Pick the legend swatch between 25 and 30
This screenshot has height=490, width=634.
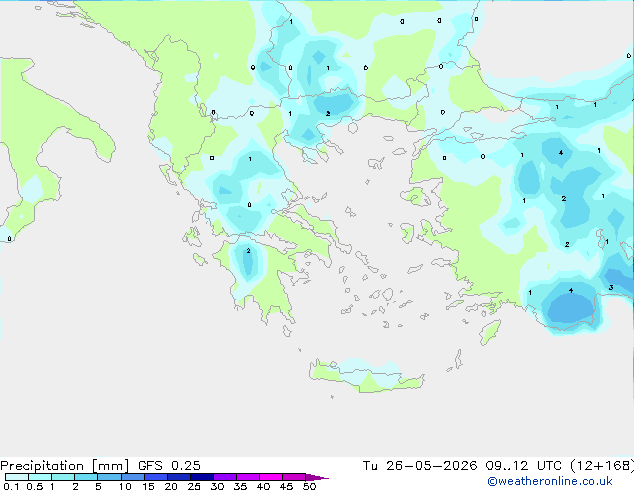click(202, 477)
